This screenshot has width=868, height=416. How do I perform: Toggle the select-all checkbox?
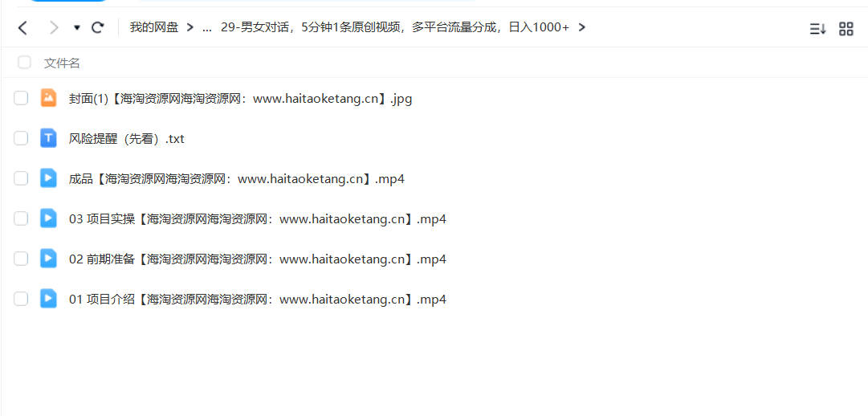click(x=24, y=62)
